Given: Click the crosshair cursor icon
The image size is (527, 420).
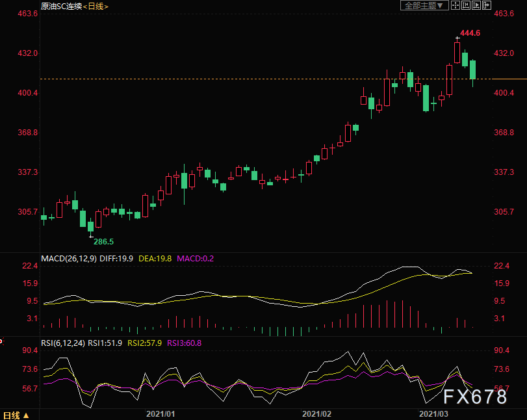Looking at the screenshot, I should tap(455, 5).
